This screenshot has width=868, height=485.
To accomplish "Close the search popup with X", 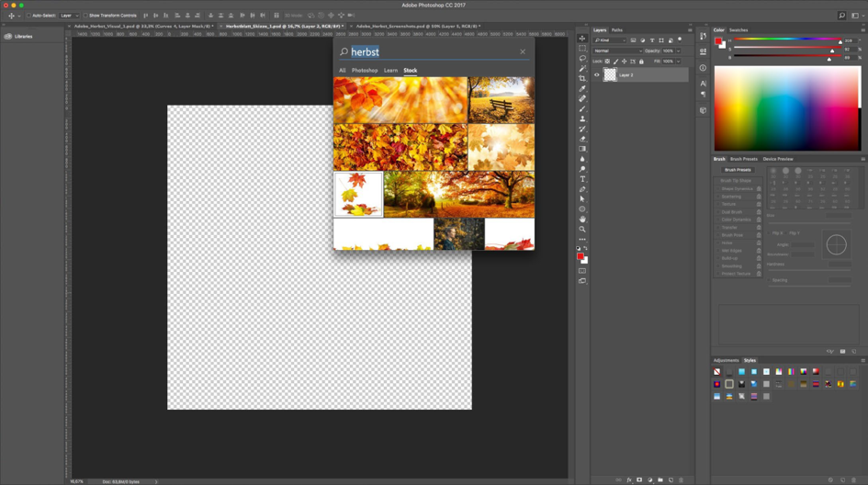I will pyautogui.click(x=523, y=51).
